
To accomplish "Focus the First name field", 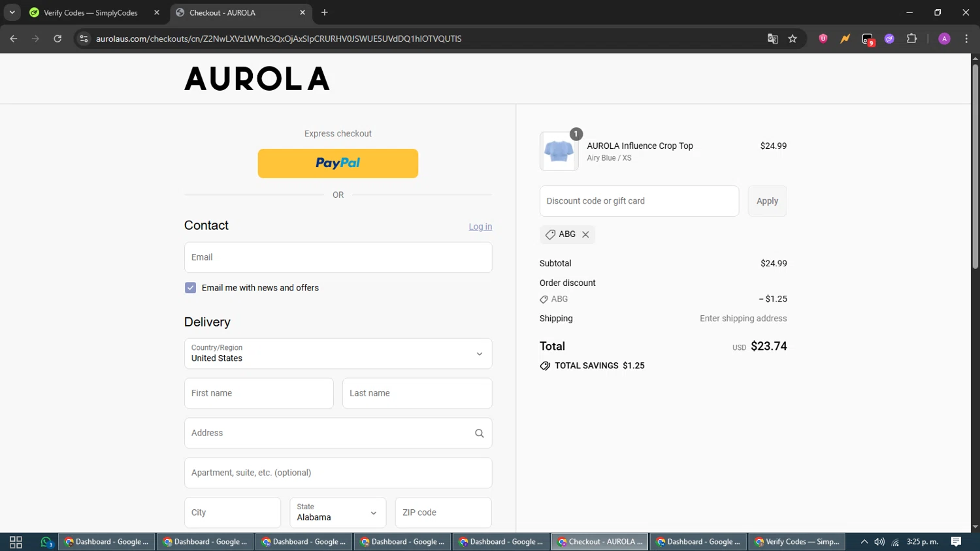I will 259,393.
